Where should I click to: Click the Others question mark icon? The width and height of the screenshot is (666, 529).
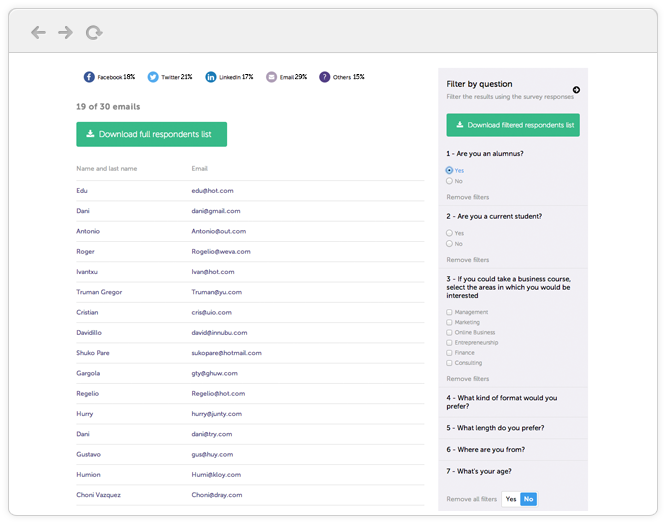coord(325,77)
